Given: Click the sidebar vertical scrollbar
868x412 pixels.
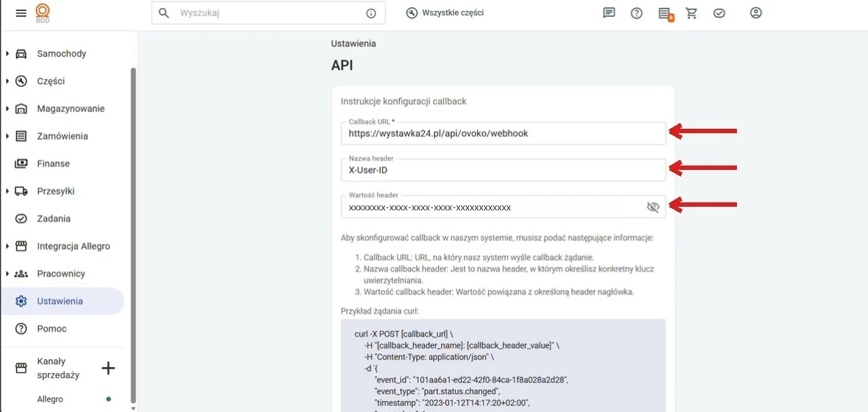Looking at the screenshot, I should (133, 235).
